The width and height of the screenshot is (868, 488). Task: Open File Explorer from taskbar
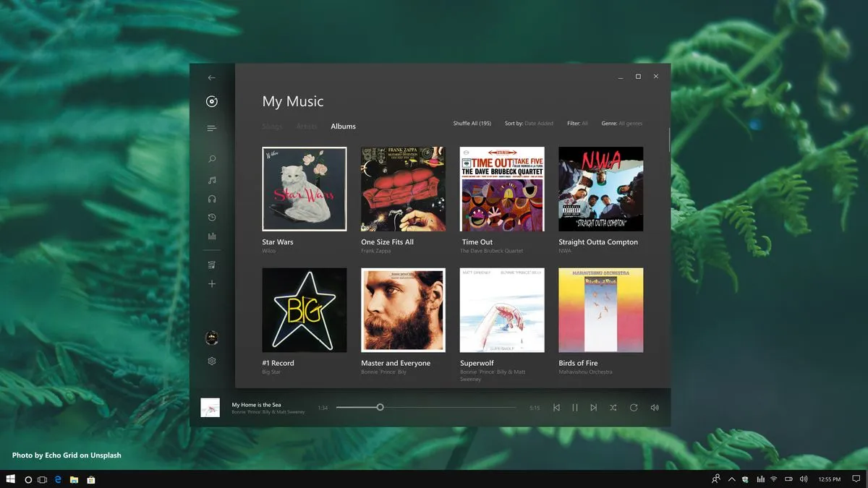(x=75, y=479)
